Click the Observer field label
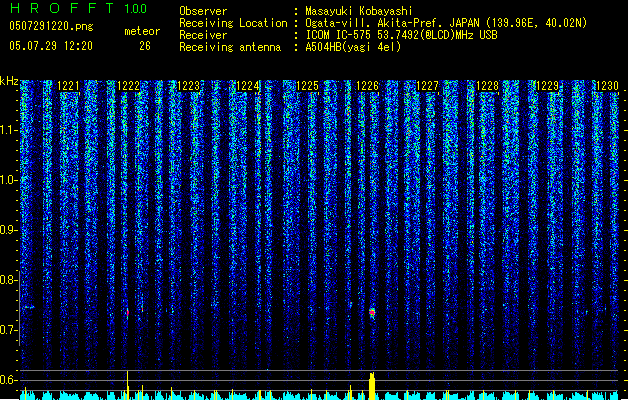Screen dimensions: 629x400 pyautogui.click(x=203, y=11)
